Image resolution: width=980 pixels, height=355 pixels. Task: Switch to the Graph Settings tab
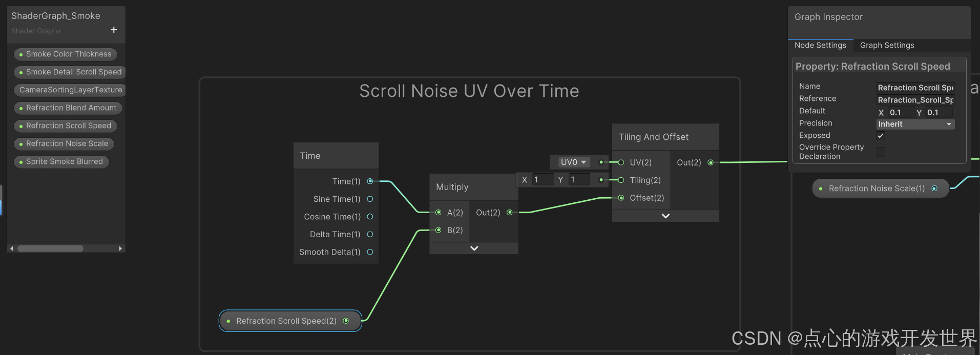click(887, 46)
